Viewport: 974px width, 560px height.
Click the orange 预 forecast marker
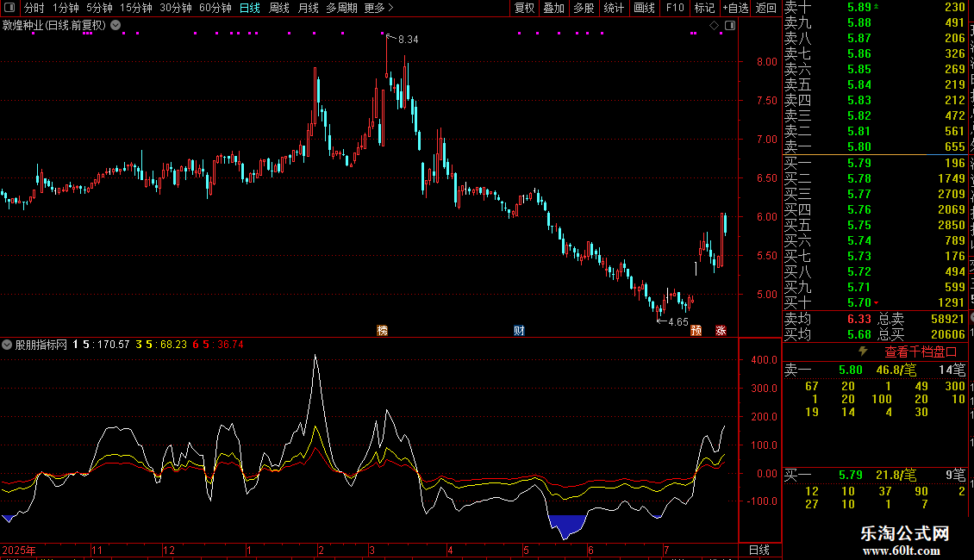696,330
